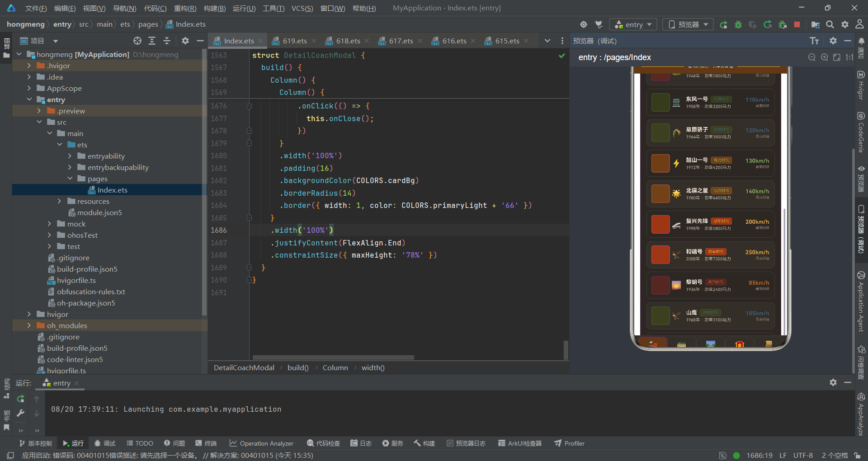Image resolution: width=868 pixels, height=461 pixels.
Task: Click the device plug icon in toolbar
Action: click(599, 24)
